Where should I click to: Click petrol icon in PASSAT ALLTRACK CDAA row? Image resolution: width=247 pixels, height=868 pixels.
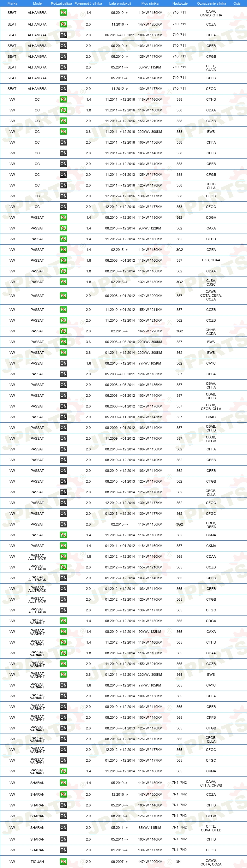(x=63, y=556)
